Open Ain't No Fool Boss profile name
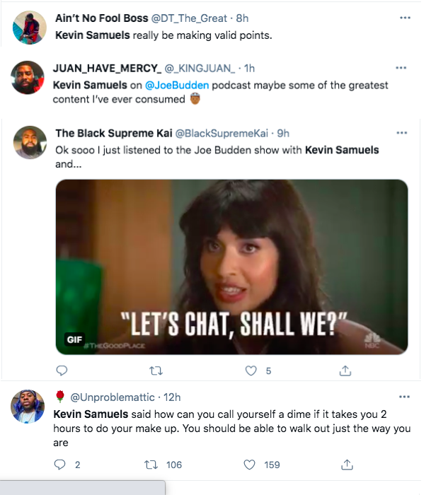Image resolution: width=448 pixels, height=495 pixels. coord(102,18)
